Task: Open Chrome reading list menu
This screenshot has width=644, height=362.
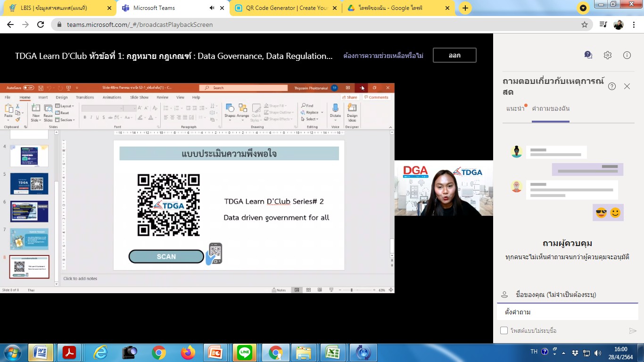Action: 603,25
